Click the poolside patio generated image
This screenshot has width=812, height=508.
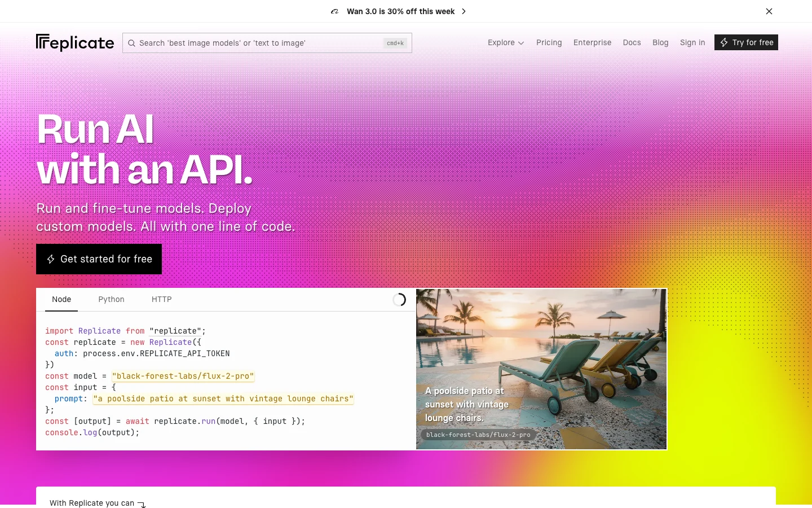(541, 369)
